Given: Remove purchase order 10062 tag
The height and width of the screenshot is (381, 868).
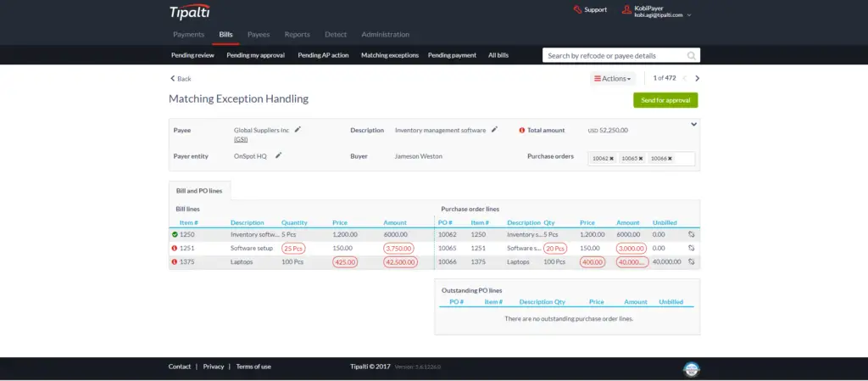Looking at the screenshot, I should point(611,159).
